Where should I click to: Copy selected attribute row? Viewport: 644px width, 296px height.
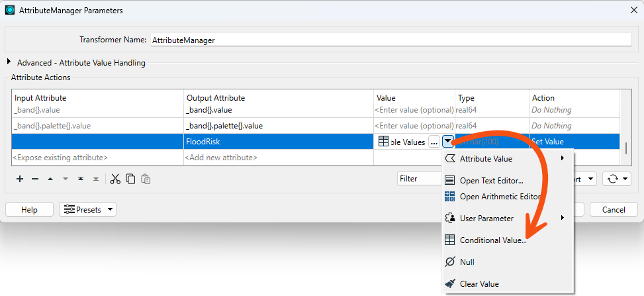(x=130, y=179)
